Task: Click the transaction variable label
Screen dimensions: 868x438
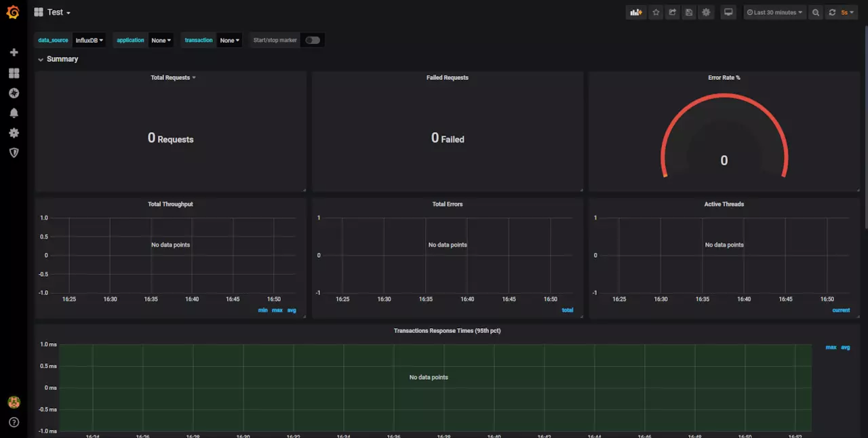Action: [199, 40]
